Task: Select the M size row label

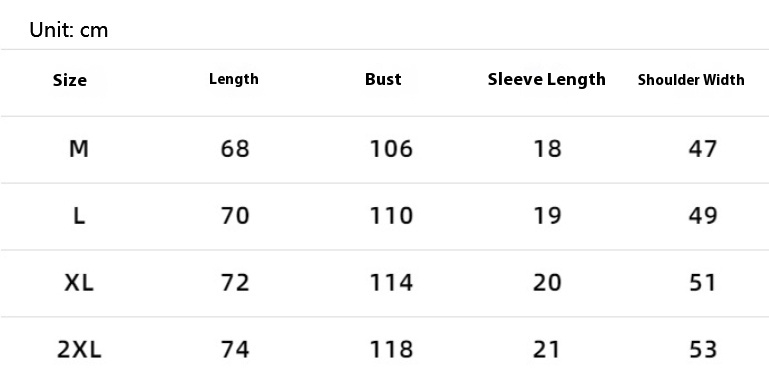Action: pyautogui.click(x=79, y=149)
